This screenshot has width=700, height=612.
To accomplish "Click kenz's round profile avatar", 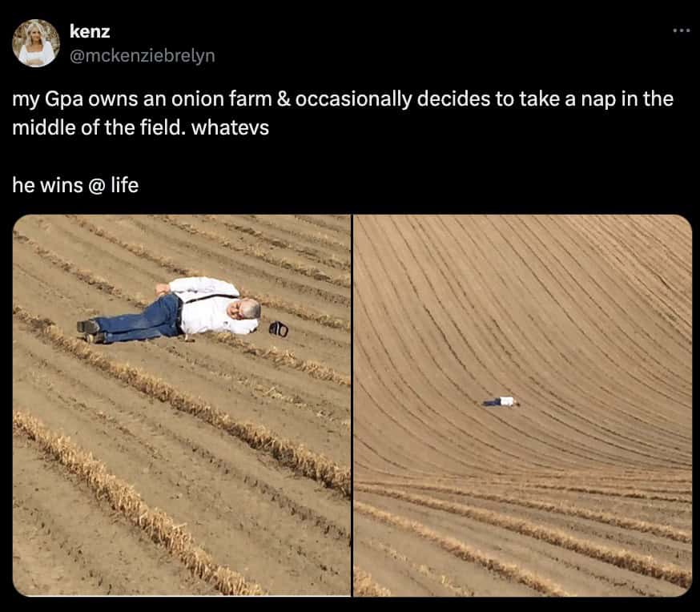I will tap(36, 42).
